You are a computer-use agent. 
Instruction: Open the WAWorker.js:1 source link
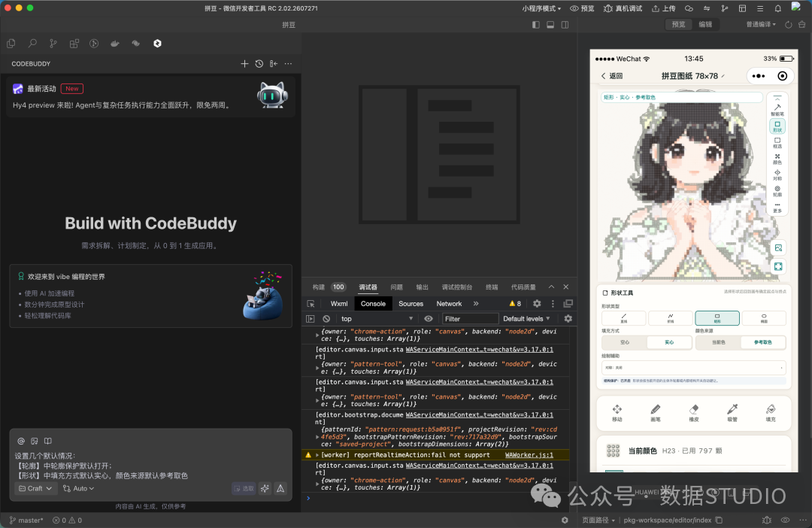529,455
